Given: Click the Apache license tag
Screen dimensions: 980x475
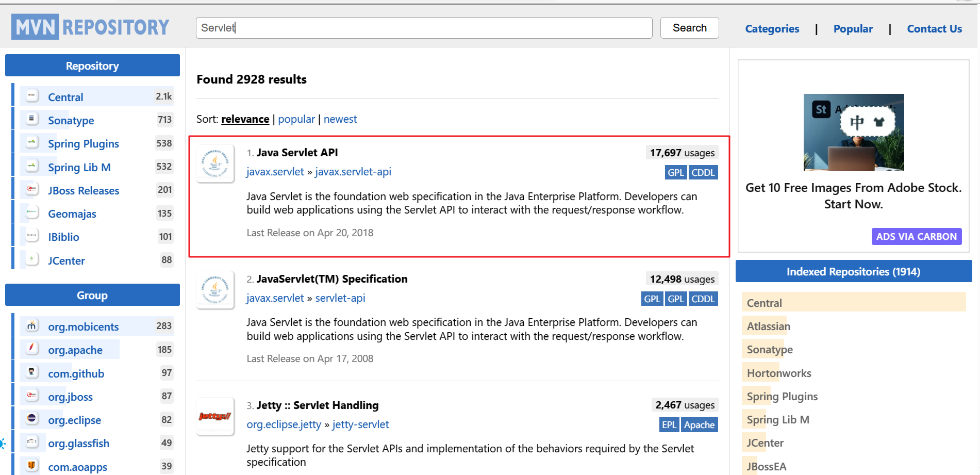Looking at the screenshot, I should pos(700,425).
